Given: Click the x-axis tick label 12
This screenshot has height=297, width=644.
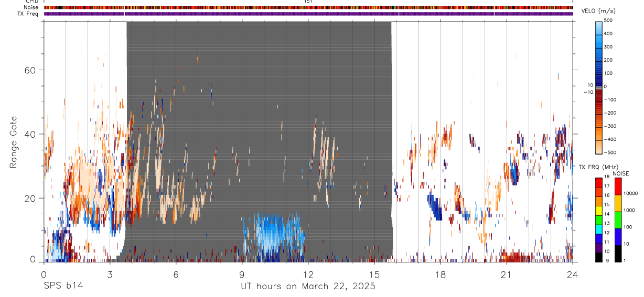Looking at the screenshot, I should tap(308, 274).
